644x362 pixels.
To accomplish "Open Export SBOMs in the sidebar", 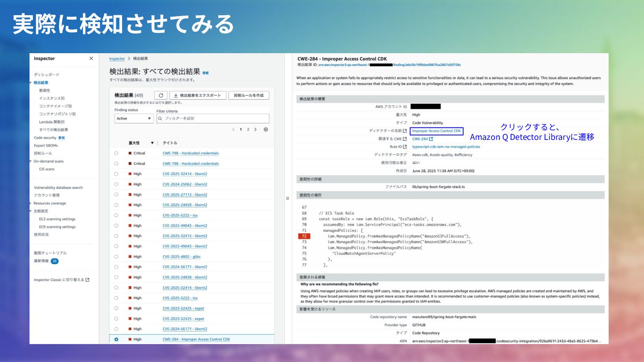I will pyautogui.click(x=46, y=145).
